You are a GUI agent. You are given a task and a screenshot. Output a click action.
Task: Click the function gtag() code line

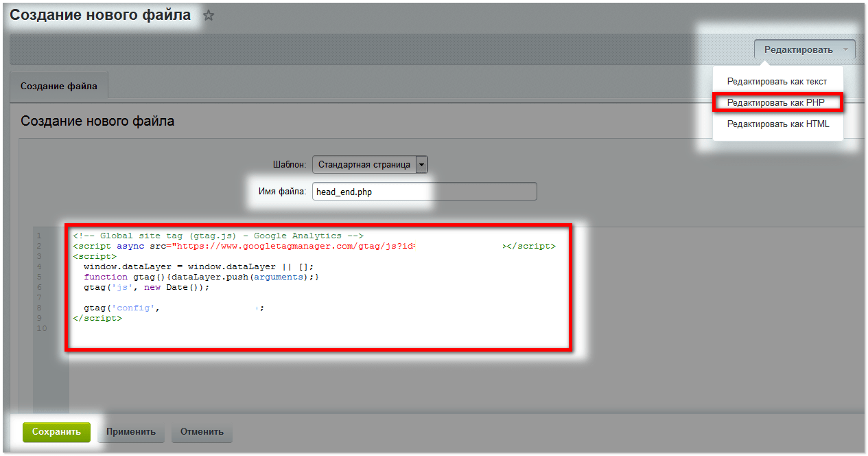pos(202,277)
